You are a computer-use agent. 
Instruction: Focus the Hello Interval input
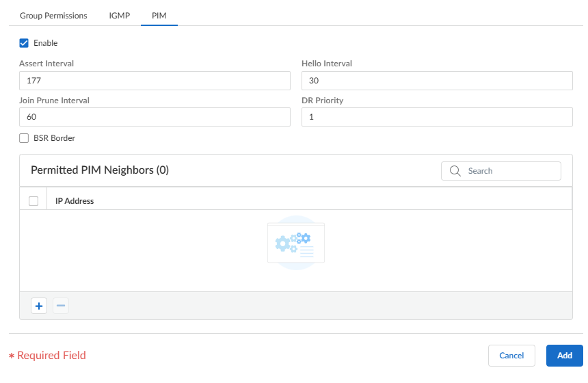click(x=437, y=81)
